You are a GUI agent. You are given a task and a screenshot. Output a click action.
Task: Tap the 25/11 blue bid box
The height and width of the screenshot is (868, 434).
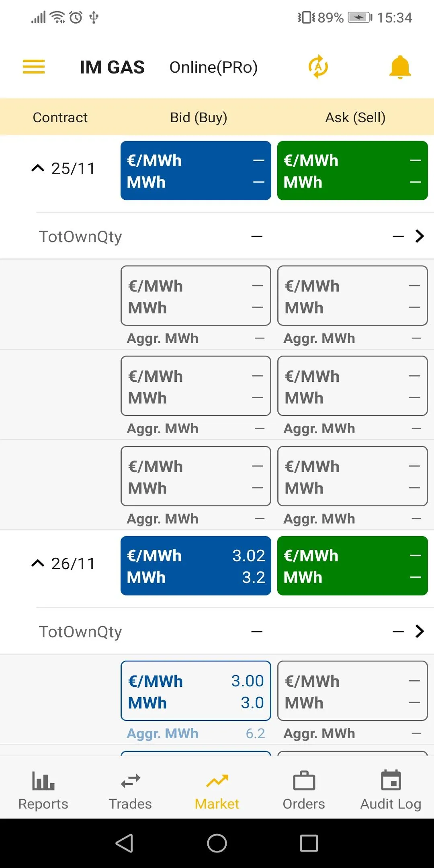[x=196, y=170]
